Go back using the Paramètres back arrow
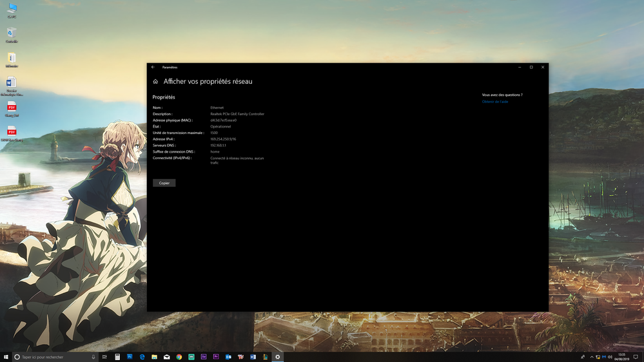644x362 pixels. point(153,67)
